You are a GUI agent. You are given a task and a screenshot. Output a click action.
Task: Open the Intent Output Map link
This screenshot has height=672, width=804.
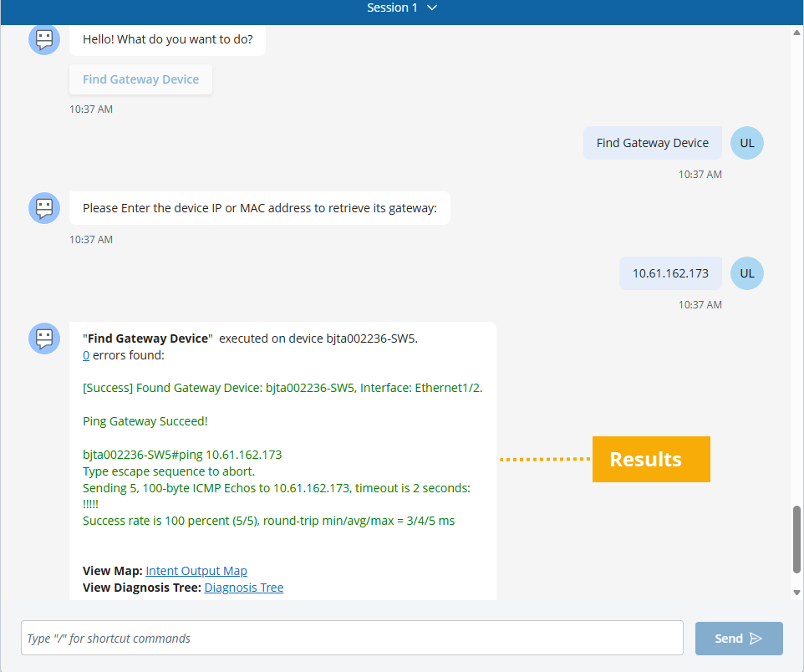coord(196,571)
